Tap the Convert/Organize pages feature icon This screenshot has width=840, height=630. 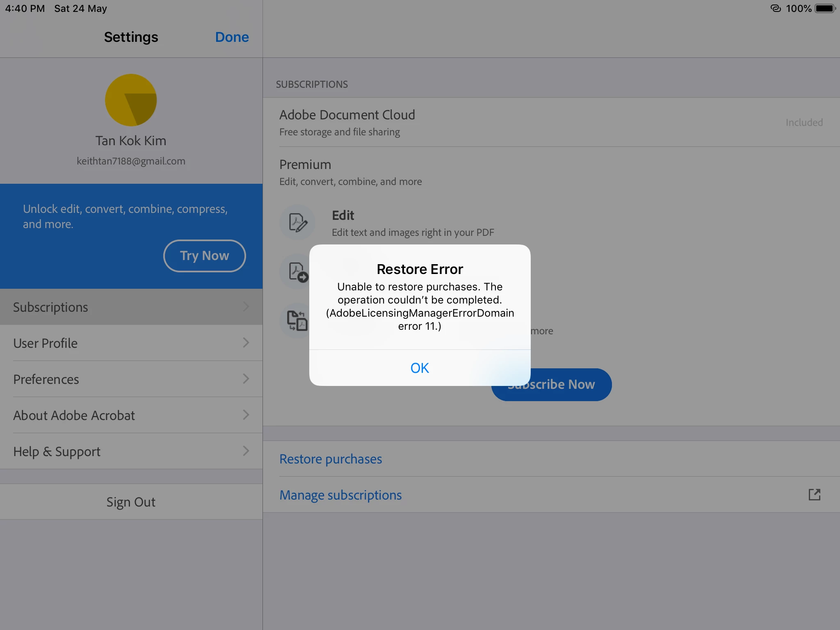pos(296,321)
